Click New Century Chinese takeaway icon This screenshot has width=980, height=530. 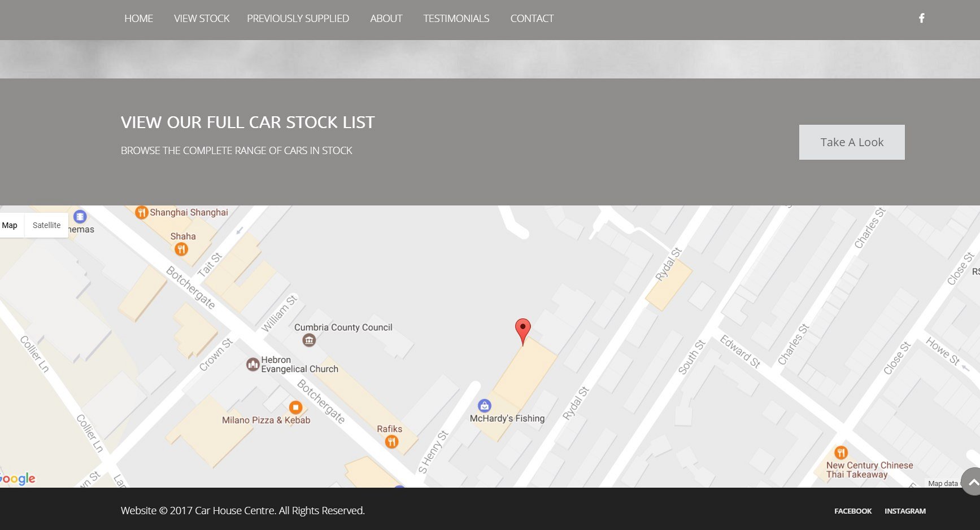pyautogui.click(x=840, y=452)
